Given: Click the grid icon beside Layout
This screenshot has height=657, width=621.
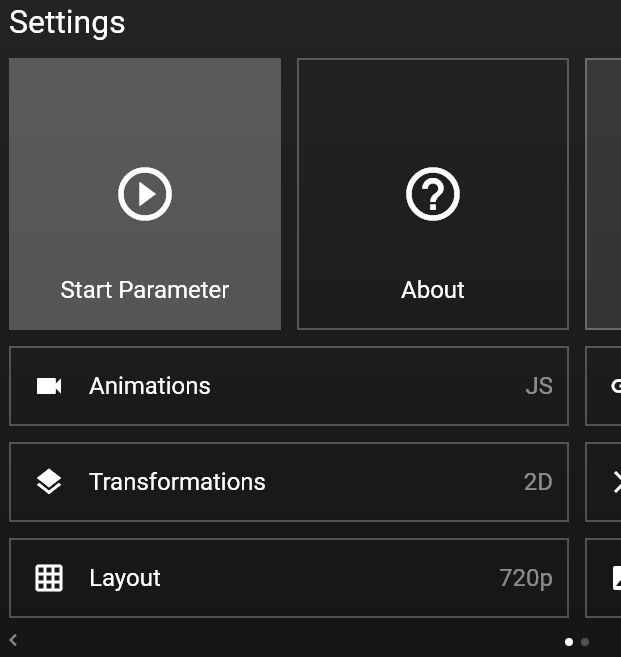Looking at the screenshot, I should coord(49,578).
